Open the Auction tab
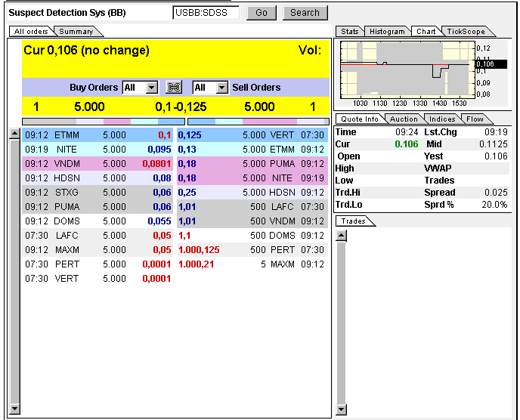The width and height of the screenshot is (520, 420). pos(404,119)
